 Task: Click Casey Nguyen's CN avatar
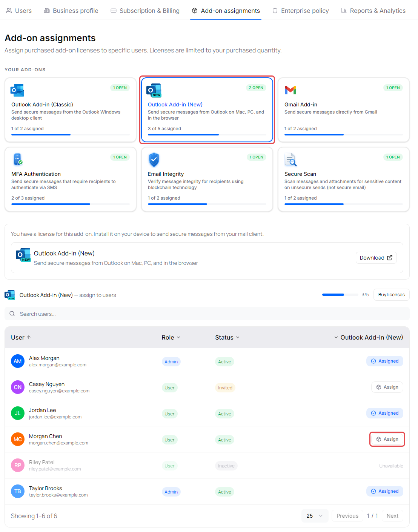pos(18,387)
